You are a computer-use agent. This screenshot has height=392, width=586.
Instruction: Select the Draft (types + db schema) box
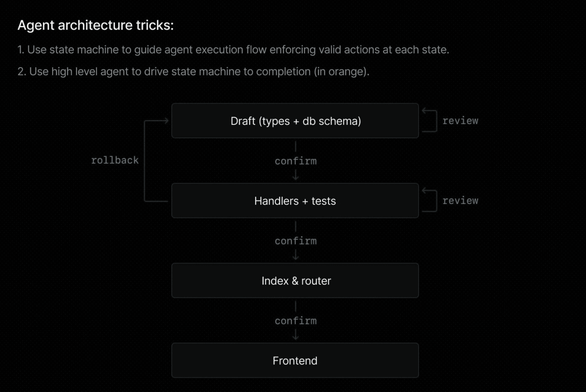pos(295,121)
